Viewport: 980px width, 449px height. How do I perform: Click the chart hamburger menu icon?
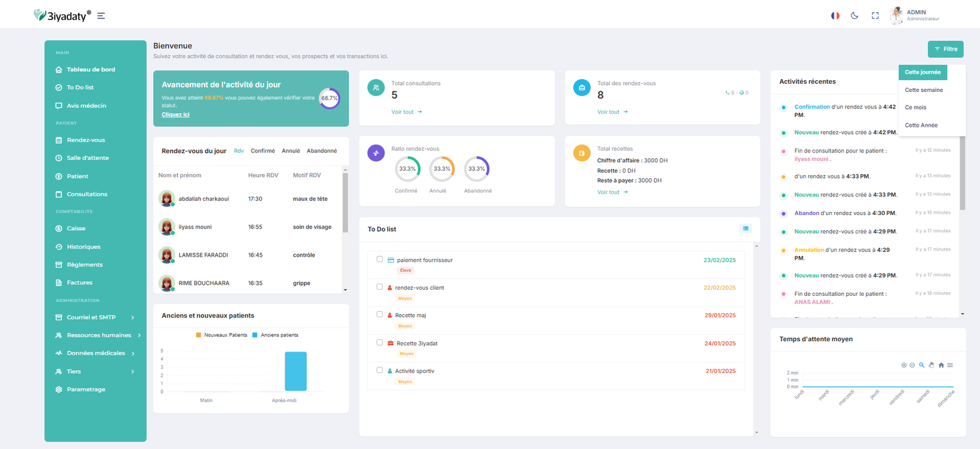pyautogui.click(x=950, y=365)
